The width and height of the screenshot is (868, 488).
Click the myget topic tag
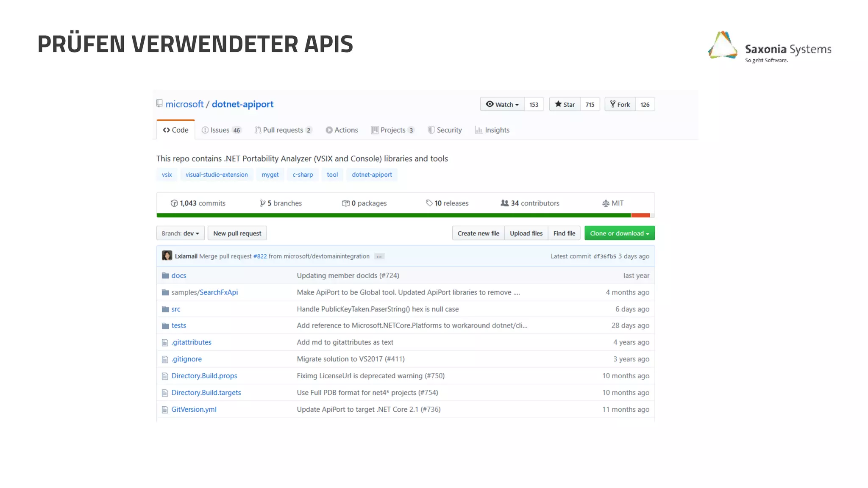(270, 175)
